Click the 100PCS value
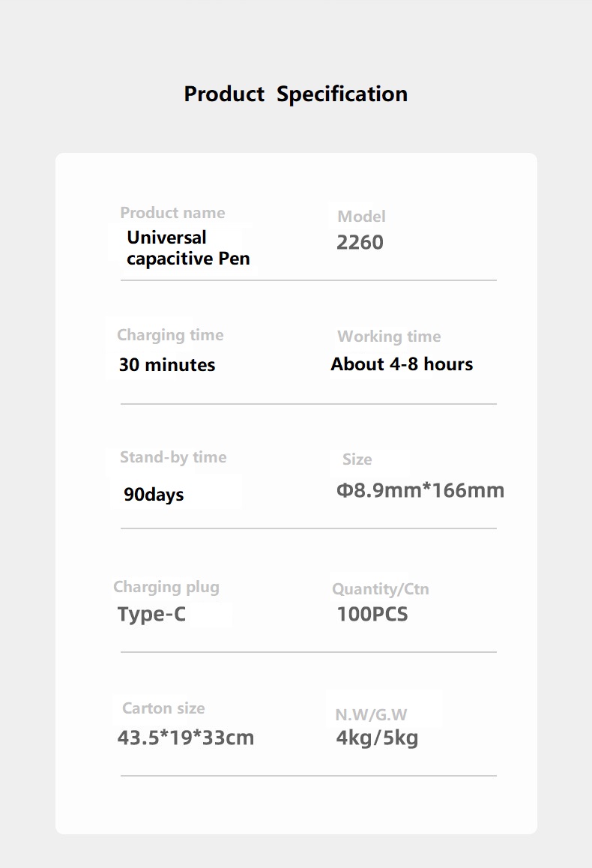592x868 pixels. 372,615
